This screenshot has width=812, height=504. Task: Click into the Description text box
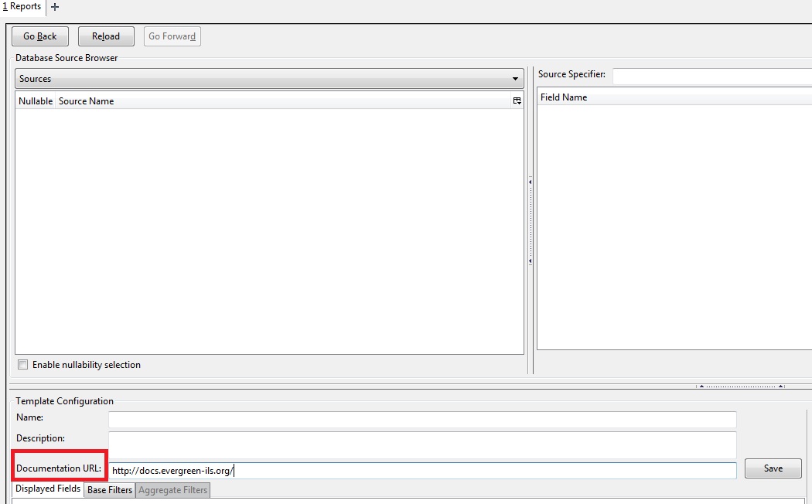click(x=422, y=444)
